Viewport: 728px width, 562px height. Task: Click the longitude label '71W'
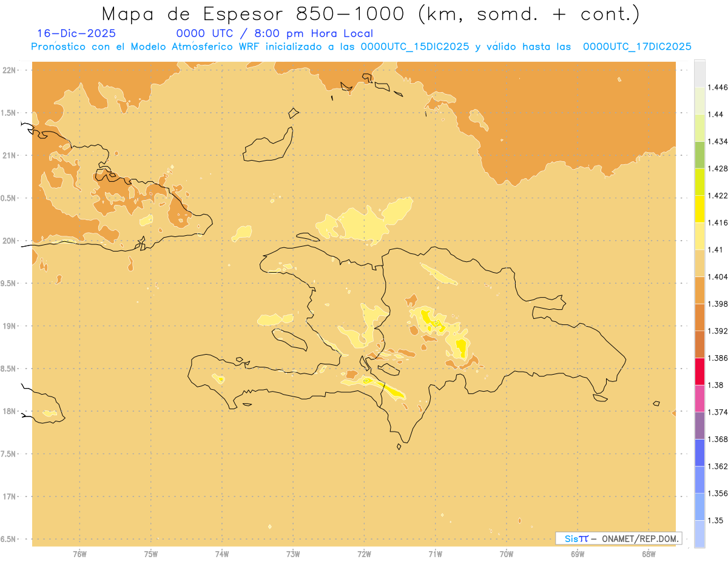(x=435, y=554)
